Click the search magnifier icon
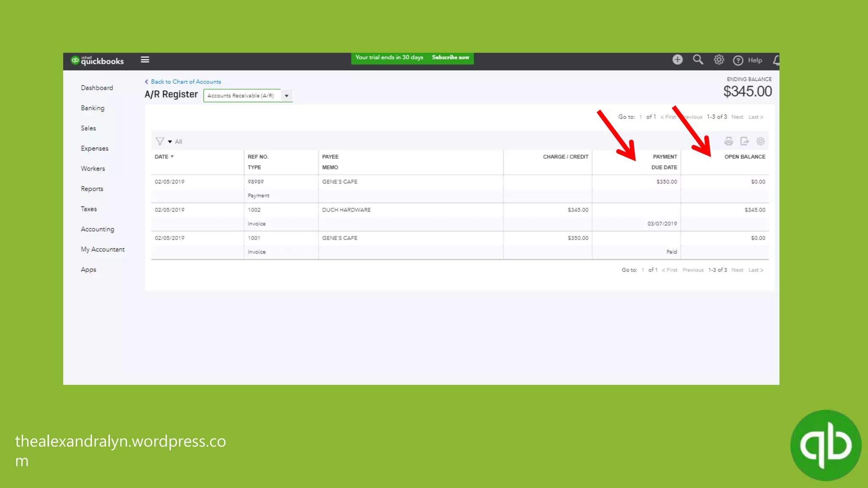Image resolution: width=868 pixels, height=488 pixels. point(698,60)
